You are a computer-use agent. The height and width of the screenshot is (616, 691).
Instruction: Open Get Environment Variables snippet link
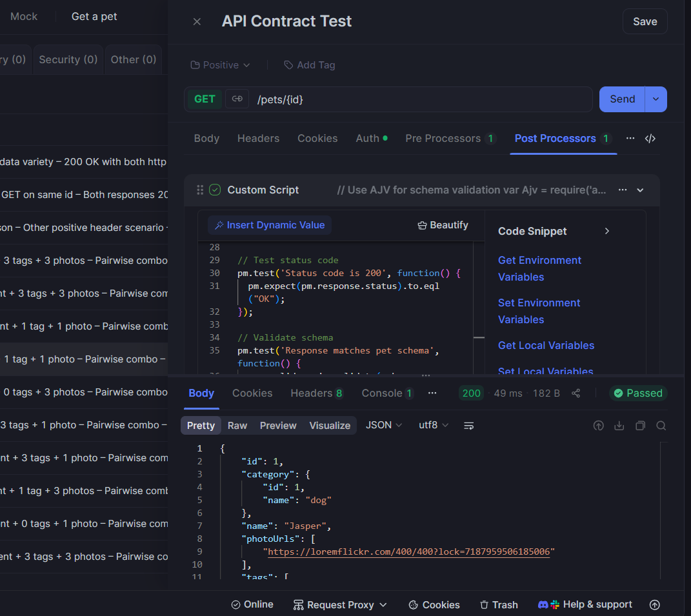539,268
